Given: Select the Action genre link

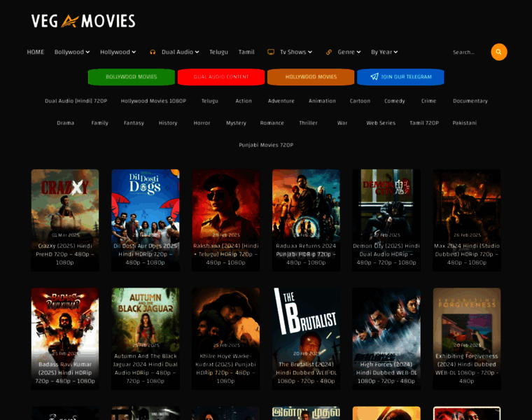Looking at the screenshot, I should click(x=244, y=101).
